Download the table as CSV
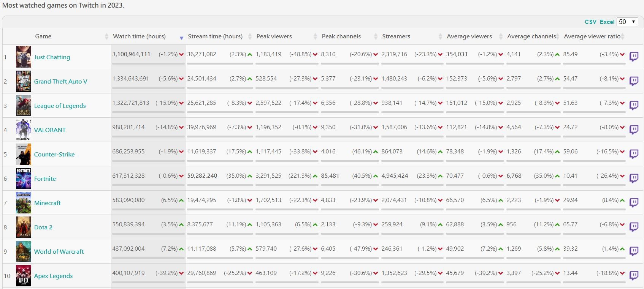Screen dimensions: 644x289 click(x=590, y=22)
